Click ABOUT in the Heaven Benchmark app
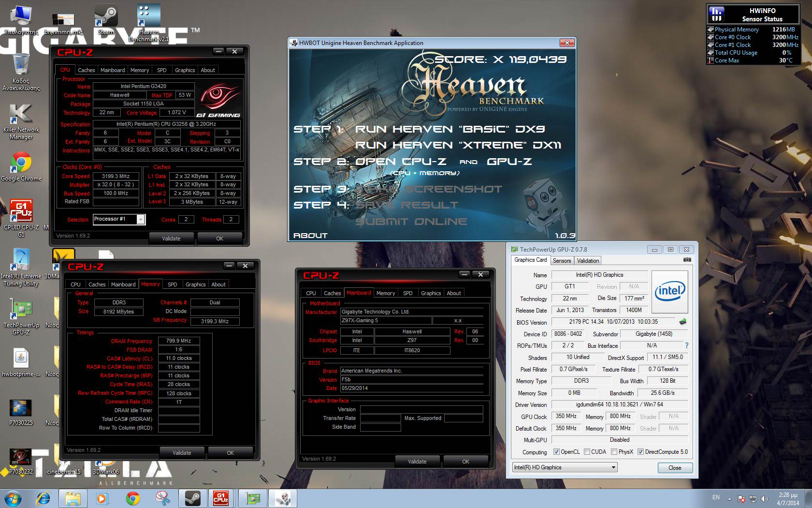The image size is (812, 508). 310,236
